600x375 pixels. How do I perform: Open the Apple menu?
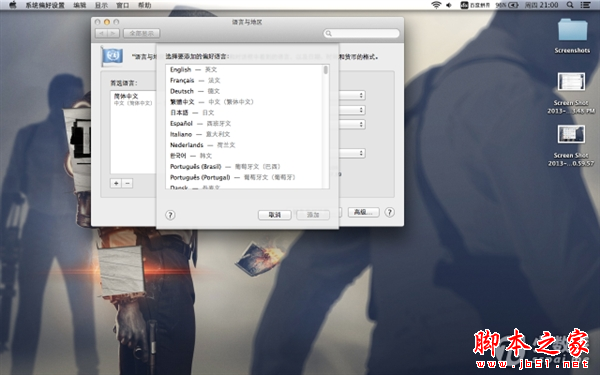click(13, 5)
